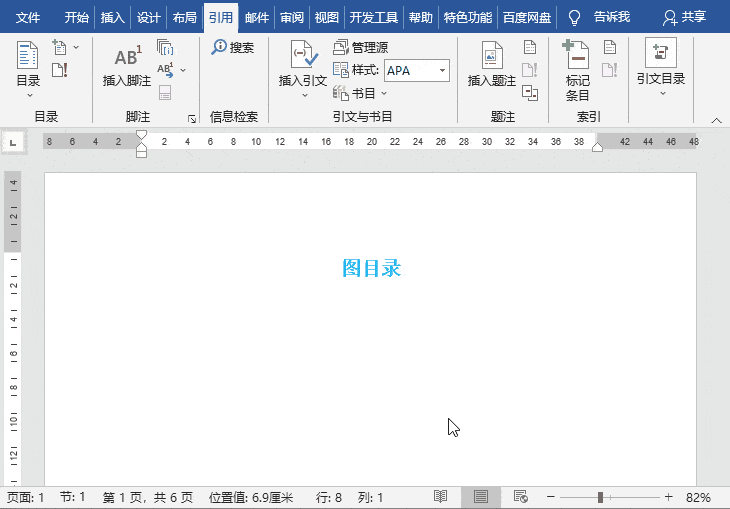Click 行: 8 status bar entry
Image resolution: width=730 pixels, height=509 pixels.
coord(329,497)
